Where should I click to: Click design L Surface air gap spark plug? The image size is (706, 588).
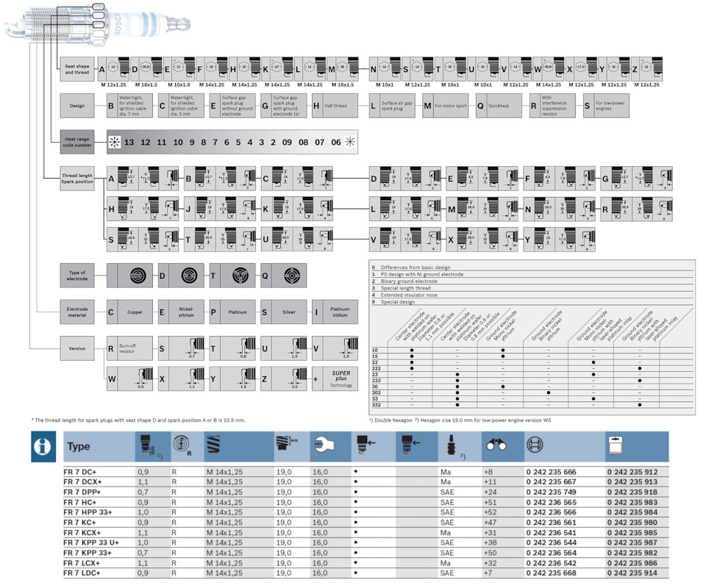click(x=392, y=106)
